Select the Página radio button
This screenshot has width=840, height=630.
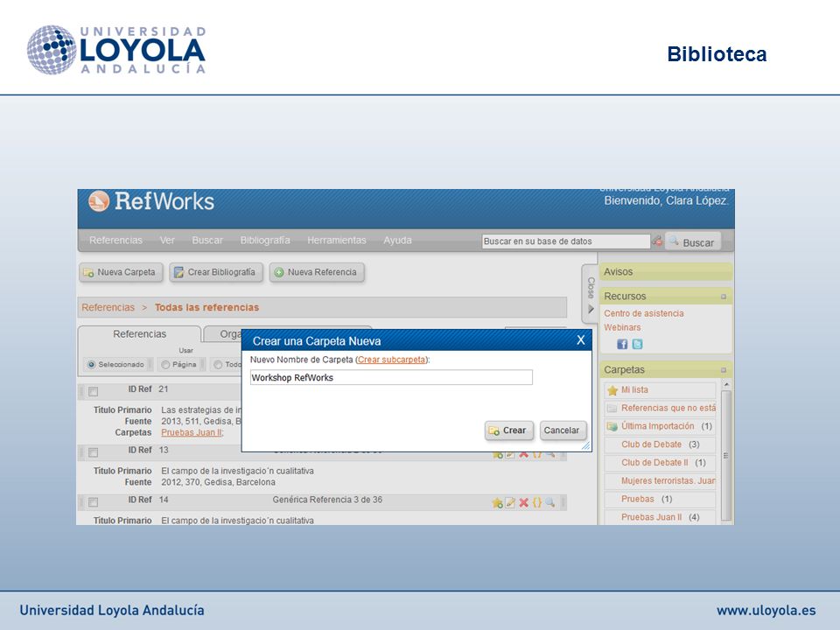pos(165,364)
